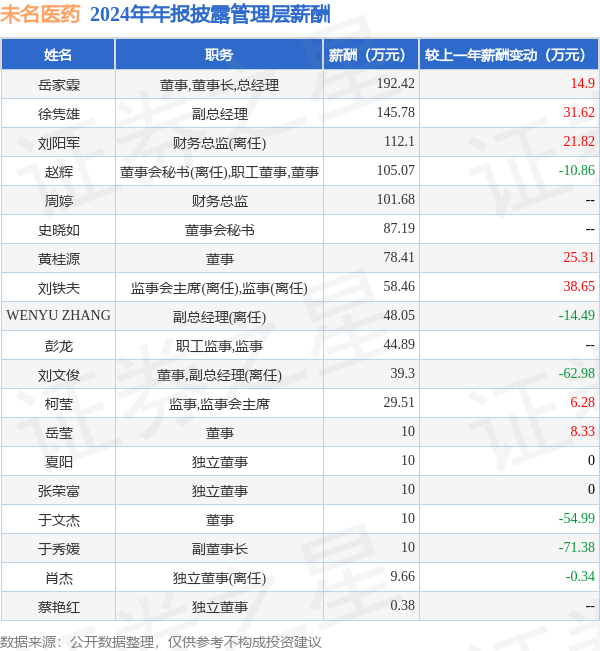Click the salary value 105.07
600x651 pixels.
tap(395, 170)
